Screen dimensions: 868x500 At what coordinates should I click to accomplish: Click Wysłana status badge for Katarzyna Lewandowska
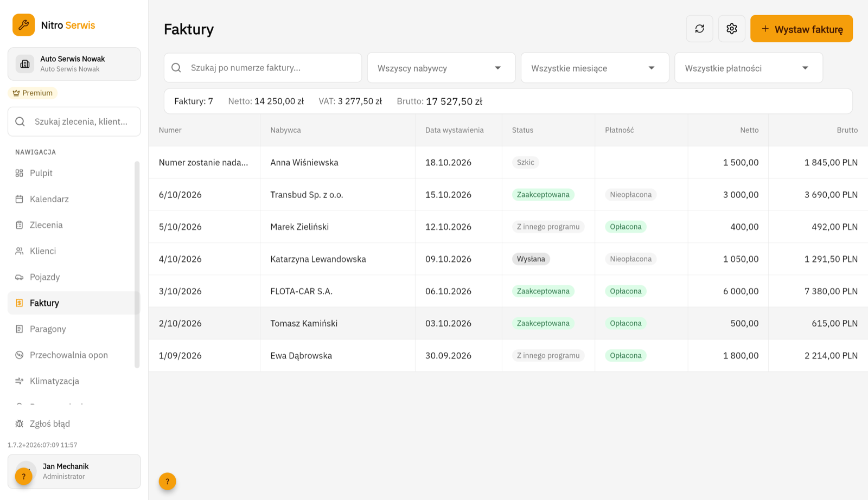tap(531, 259)
